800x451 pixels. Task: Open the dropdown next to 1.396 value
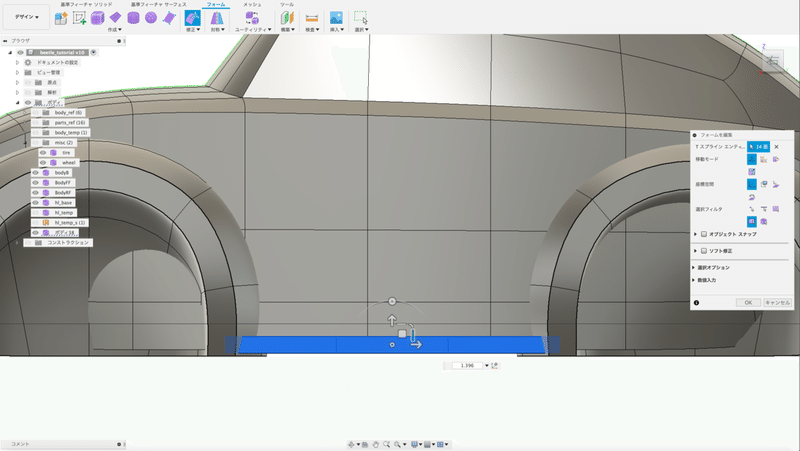(x=487, y=365)
